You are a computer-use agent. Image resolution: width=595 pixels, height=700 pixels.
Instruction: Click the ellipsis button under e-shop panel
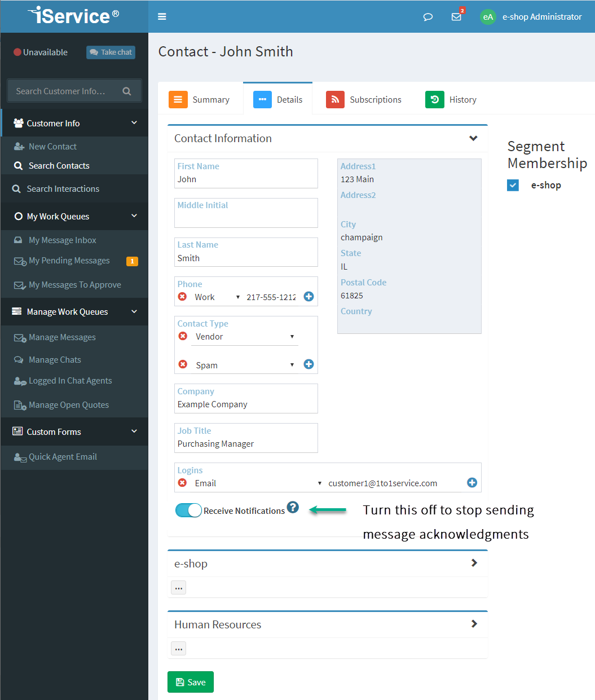click(178, 588)
